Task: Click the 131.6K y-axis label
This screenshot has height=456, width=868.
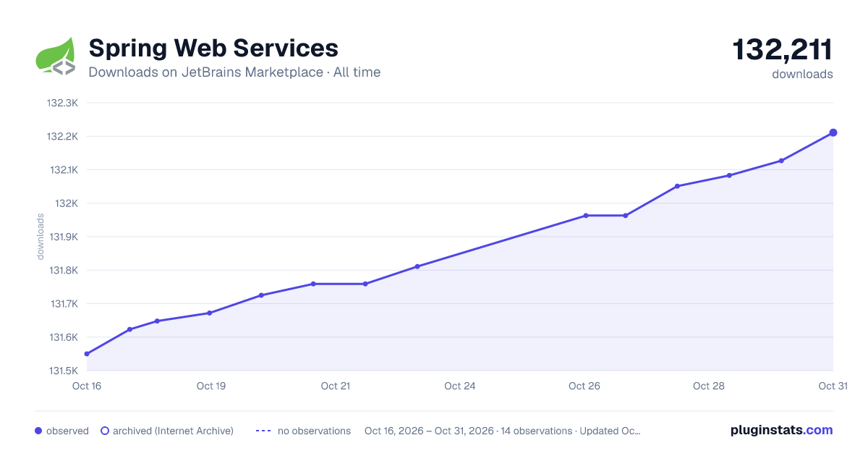Action: pyautogui.click(x=63, y=337)
